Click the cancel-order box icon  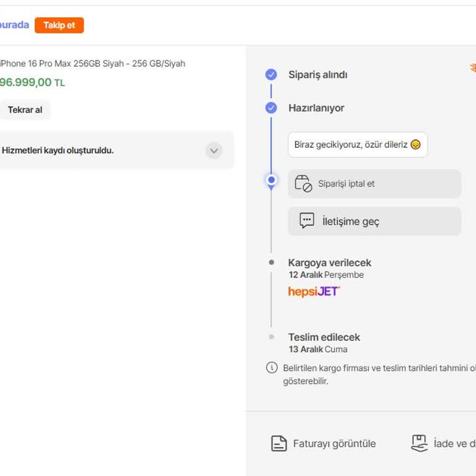[x=303, y=183]
